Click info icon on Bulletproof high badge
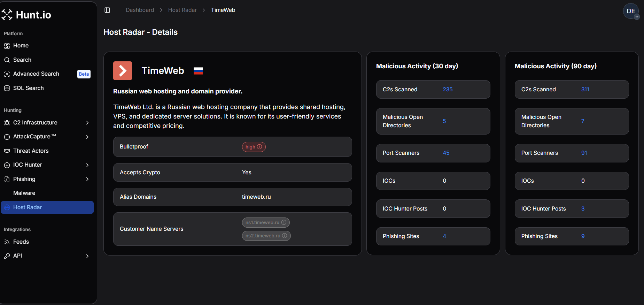Viewport: 644px width, 305px height. coord(259,147)
